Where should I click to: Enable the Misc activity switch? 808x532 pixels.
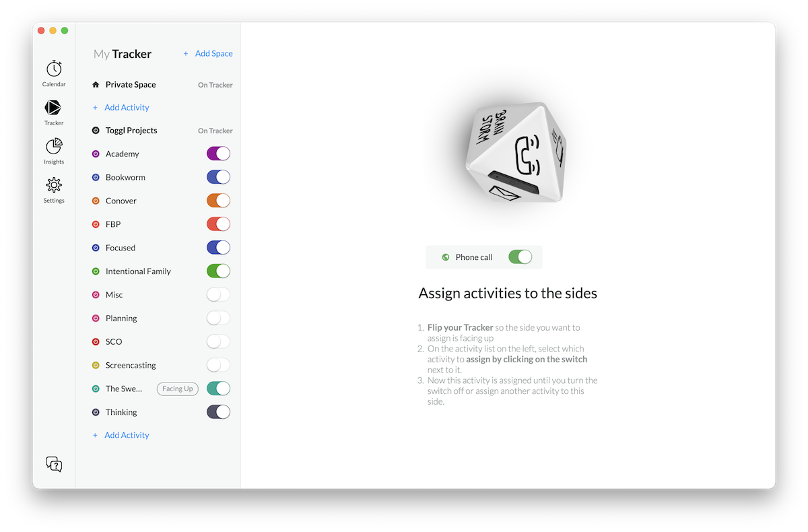[x=218, y=294]
